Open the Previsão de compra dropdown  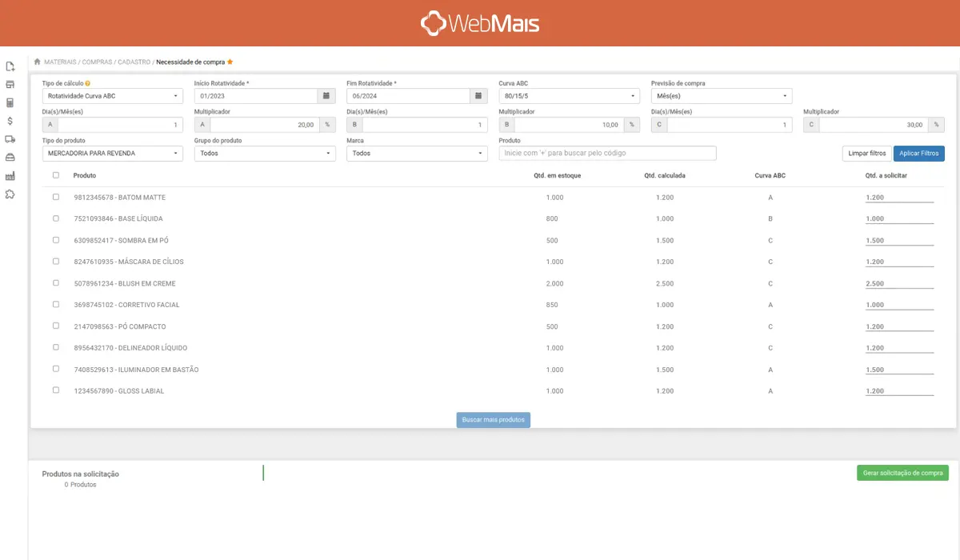[x=718, y=95]
